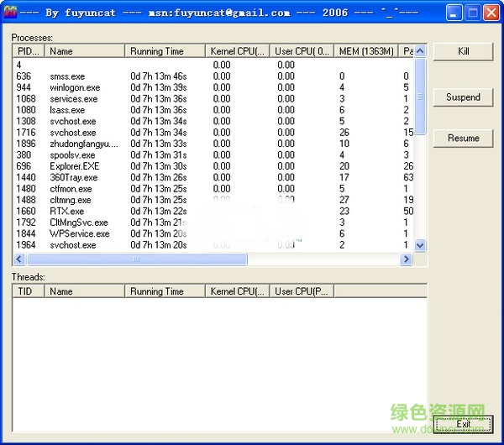Sort processes by PID column header

coord(29,51)
